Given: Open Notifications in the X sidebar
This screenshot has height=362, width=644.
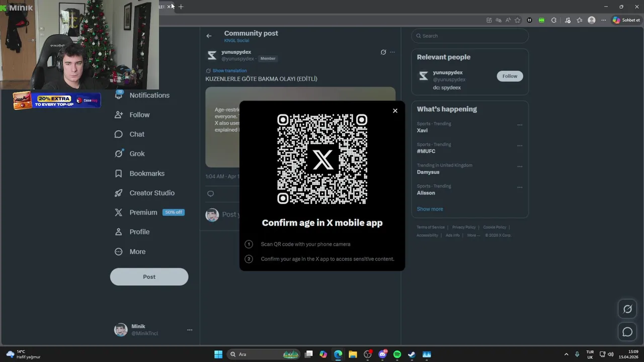Looking at the screenshot, I should [142, 95].
